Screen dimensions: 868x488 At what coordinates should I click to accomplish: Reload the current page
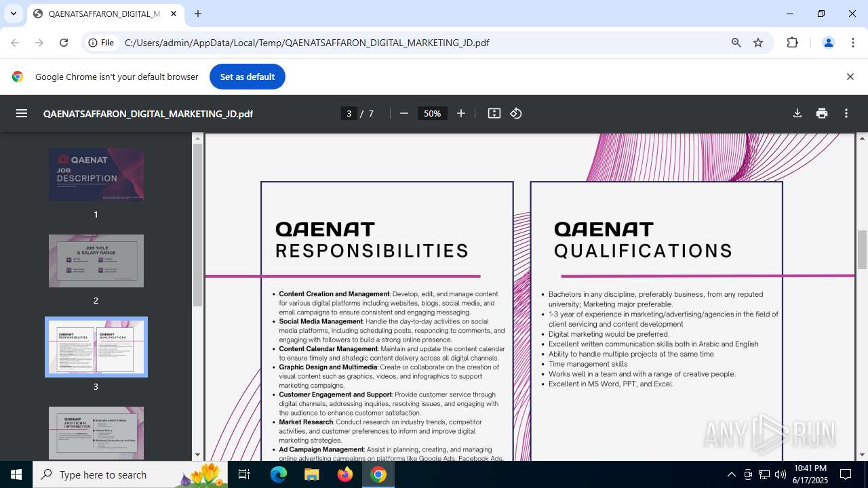[64, 43]
